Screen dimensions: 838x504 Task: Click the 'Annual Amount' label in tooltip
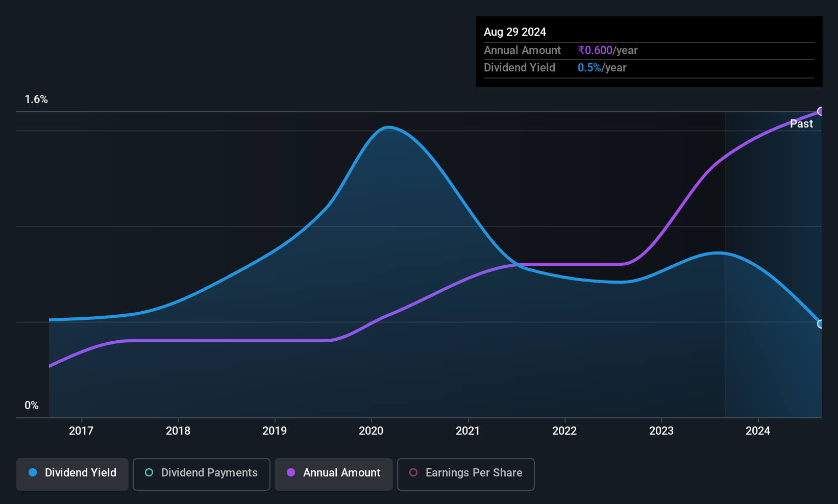pos(522,51)
